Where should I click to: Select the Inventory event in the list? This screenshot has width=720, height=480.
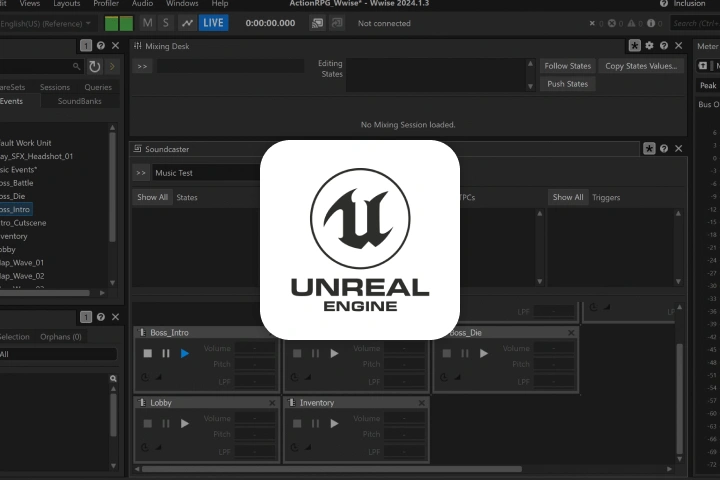point(14,236)
